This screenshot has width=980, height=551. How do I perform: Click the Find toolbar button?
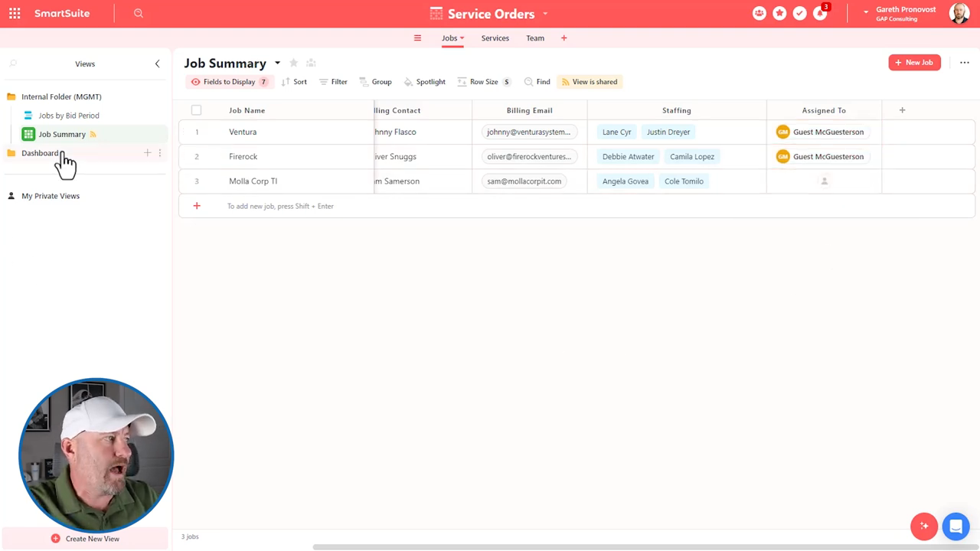click(537, 82)
